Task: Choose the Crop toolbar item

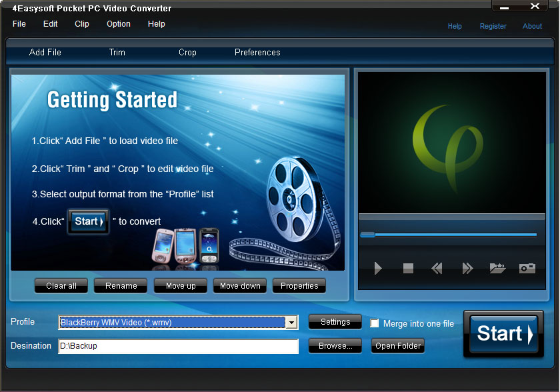Action: [x=187, y=53]
